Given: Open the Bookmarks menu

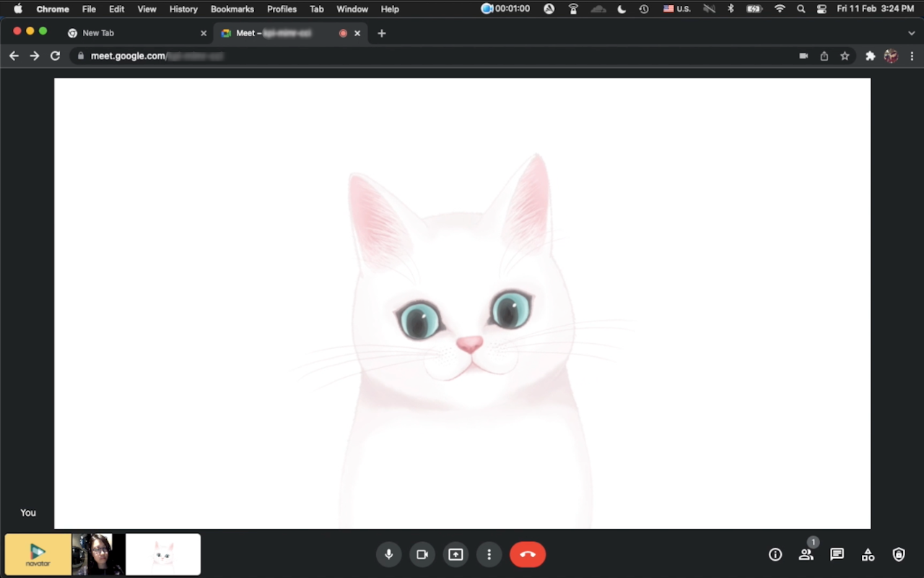Looking at the screenshot, I should (x=232, y=9).
